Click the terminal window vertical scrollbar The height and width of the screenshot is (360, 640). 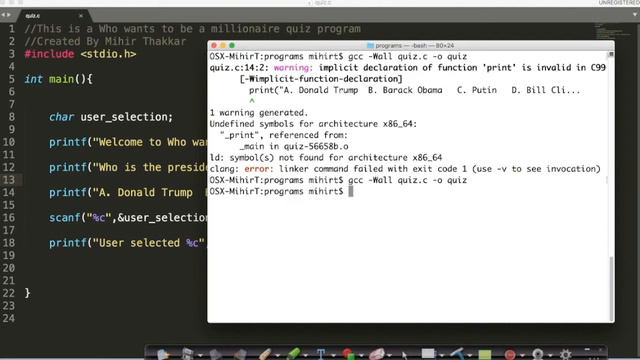(x=611, y=288)
